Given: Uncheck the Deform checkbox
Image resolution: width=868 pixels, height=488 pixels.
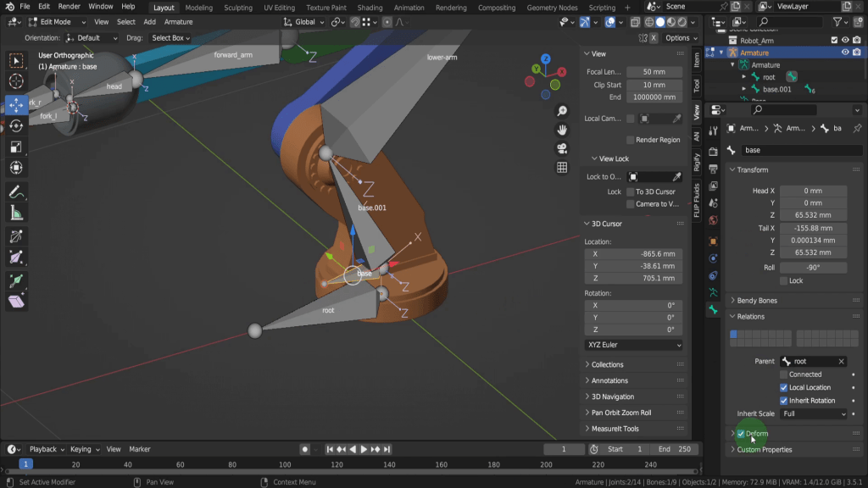Looking at the screenshot, I should tap(740, 434).
